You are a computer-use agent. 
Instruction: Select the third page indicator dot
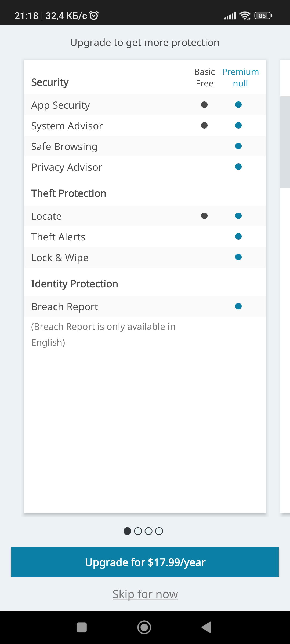(148, 531)
